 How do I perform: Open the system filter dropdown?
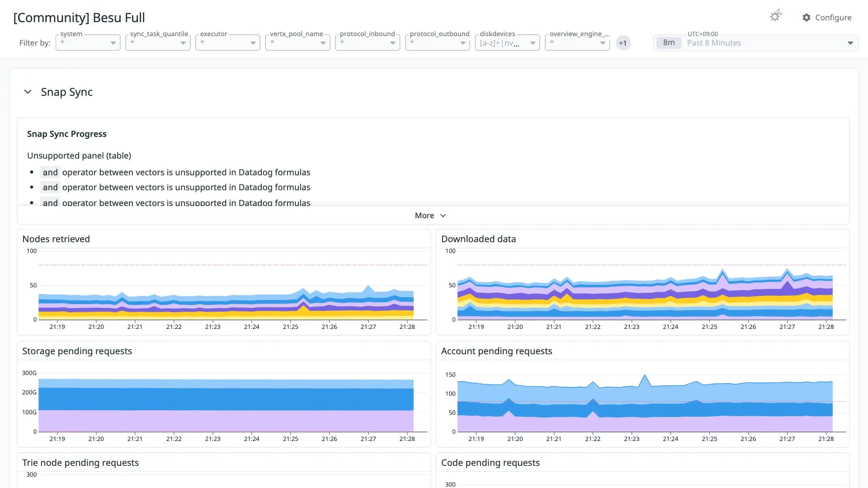88,42
